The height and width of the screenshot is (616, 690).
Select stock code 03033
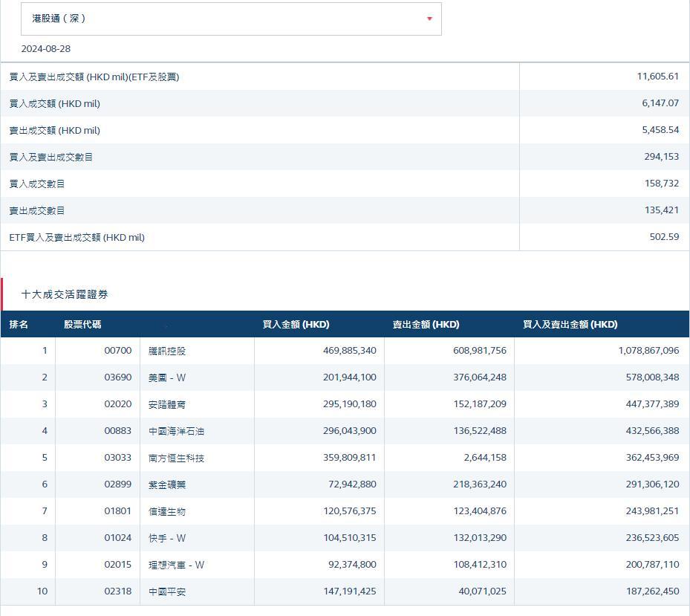[117, 458]
